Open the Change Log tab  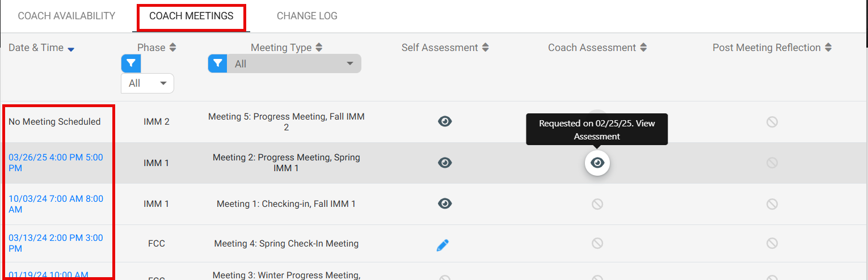(307, 16)
